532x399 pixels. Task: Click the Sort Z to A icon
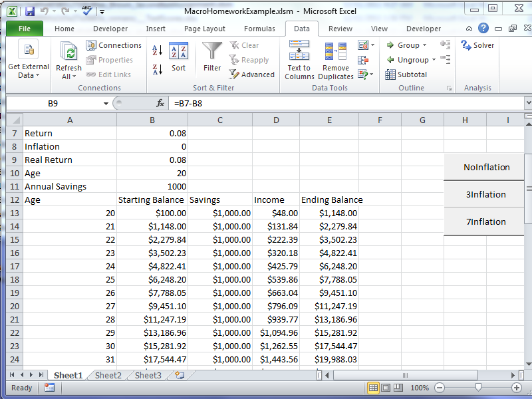158,69
